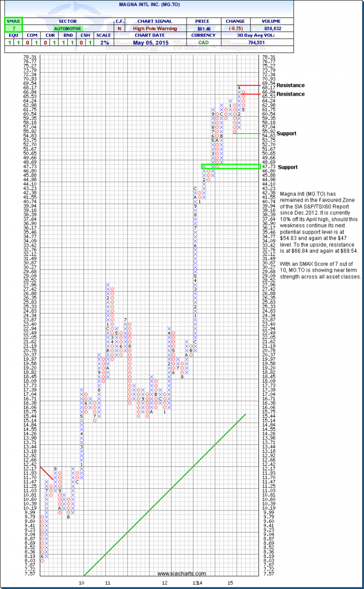364x589 pixels.
Task: Click the (-0.75) change value
Action: tap(235, 29)
